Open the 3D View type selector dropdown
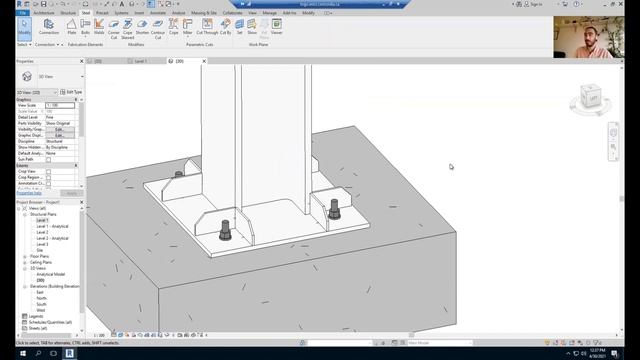The width and height of the screenshot is (640, 360). click(x=82, y=76)
